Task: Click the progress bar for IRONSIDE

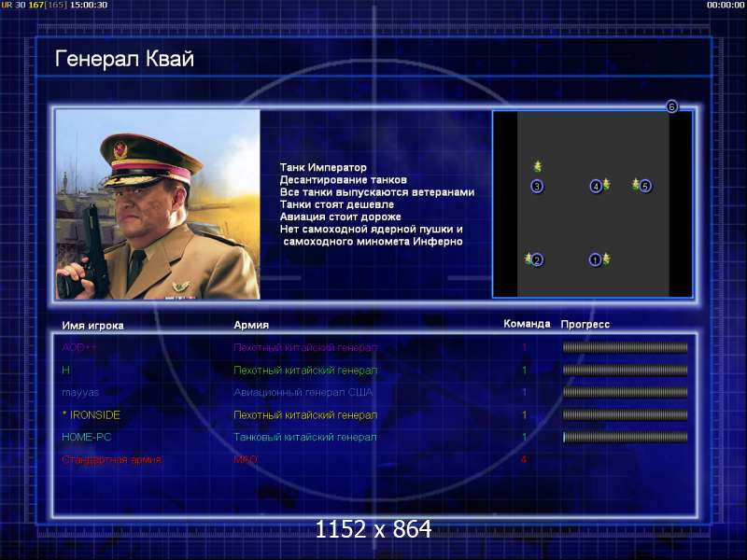Action: click(x=625, y=414)
